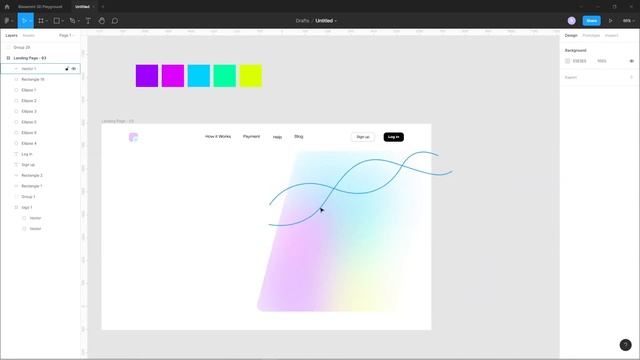The width and height of the screenshot is (640, 360).
Task: Click the Present play icon
Action: pyautogui.click(x=611, y=21)
